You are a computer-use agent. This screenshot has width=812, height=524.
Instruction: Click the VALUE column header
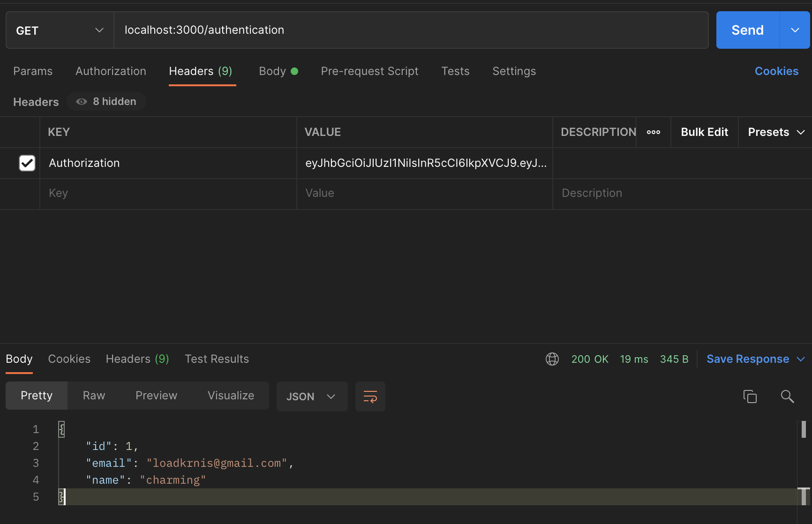pos(323,132)
